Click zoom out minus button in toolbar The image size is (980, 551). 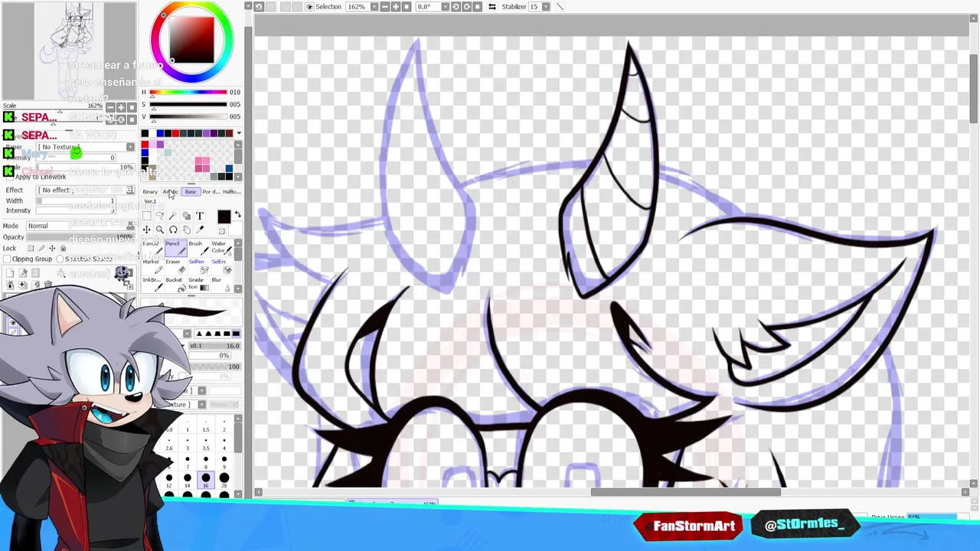pyautogui.click(x=385, y=6)
